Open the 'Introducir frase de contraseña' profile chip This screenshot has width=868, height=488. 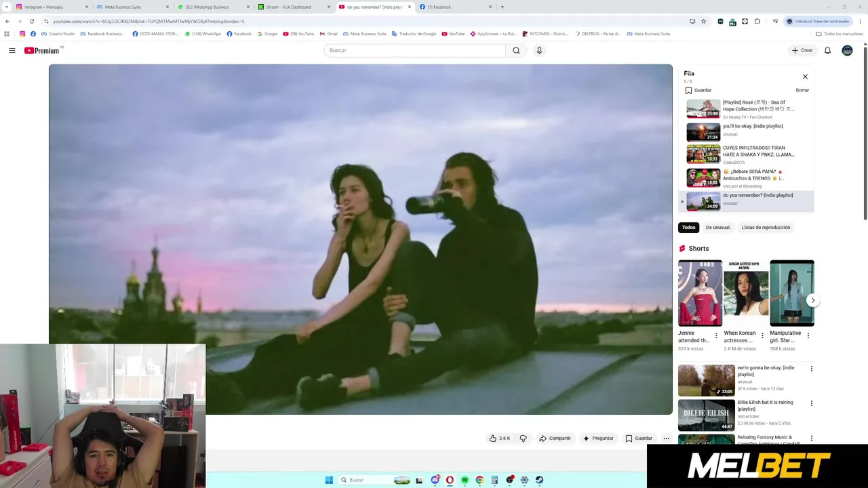817,21
